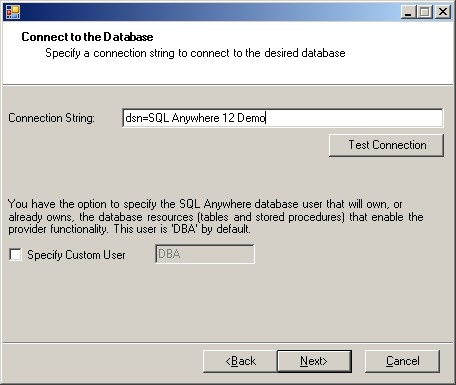Click the application icon in title bar
The width and height of the screenshot is (456, 385).
pos(13,12)
